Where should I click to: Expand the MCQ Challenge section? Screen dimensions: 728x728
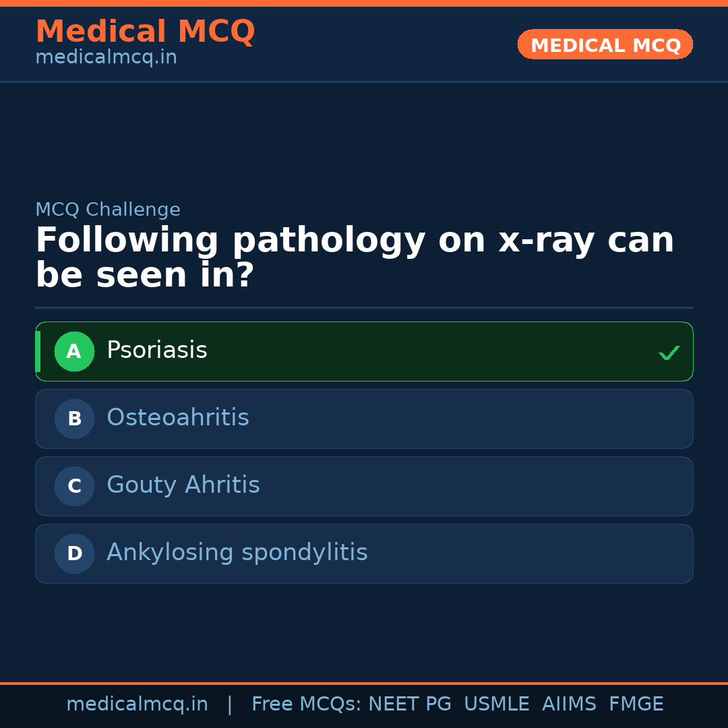click(108, 210)
